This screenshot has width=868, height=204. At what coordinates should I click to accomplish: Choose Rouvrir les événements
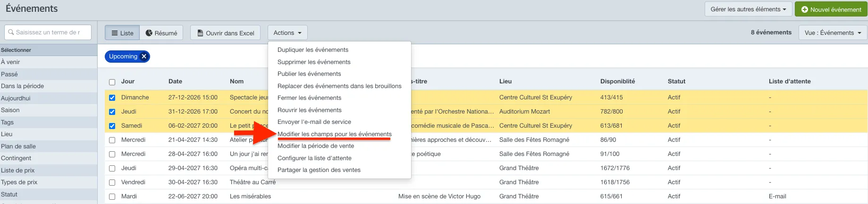310,110
